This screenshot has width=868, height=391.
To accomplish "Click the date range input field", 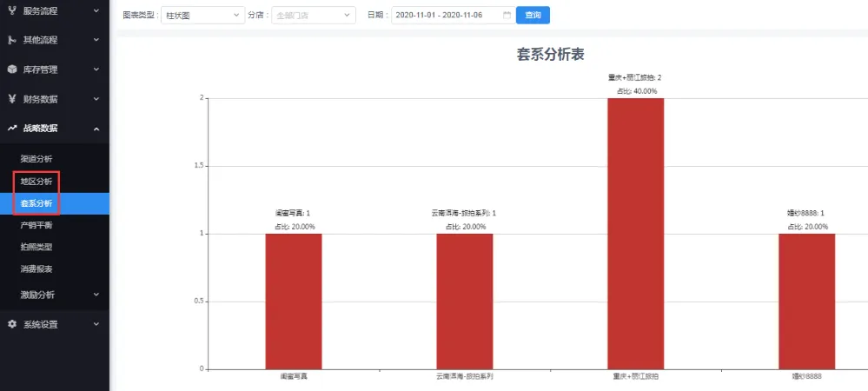I will 445,16.
